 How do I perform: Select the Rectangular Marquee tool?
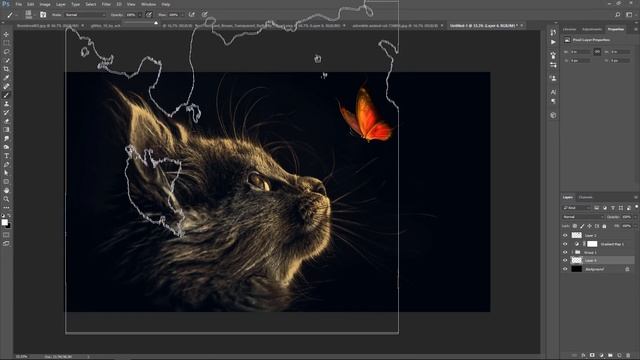(6, 43)
